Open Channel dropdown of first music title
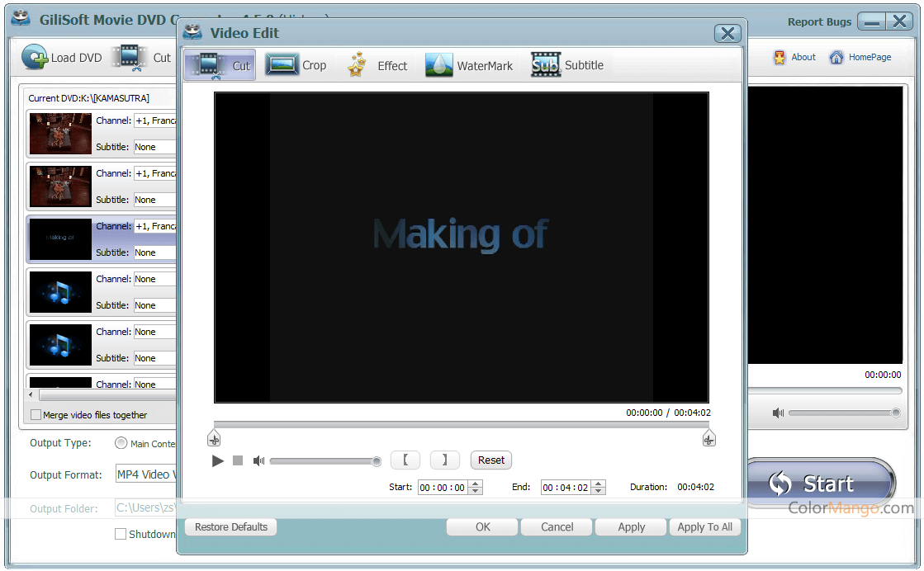924x571 pixels. pos(155,279)
